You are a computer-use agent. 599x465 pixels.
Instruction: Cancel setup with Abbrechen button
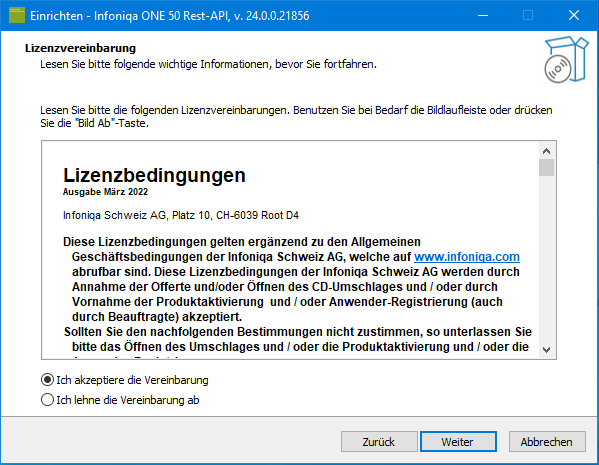point(547,442)
